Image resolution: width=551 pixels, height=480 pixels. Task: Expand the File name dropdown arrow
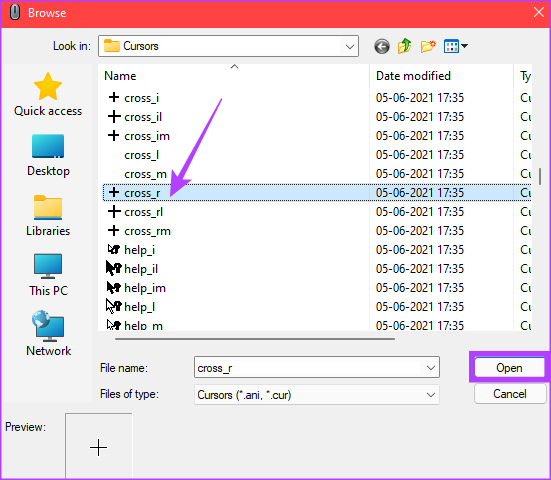431,368
